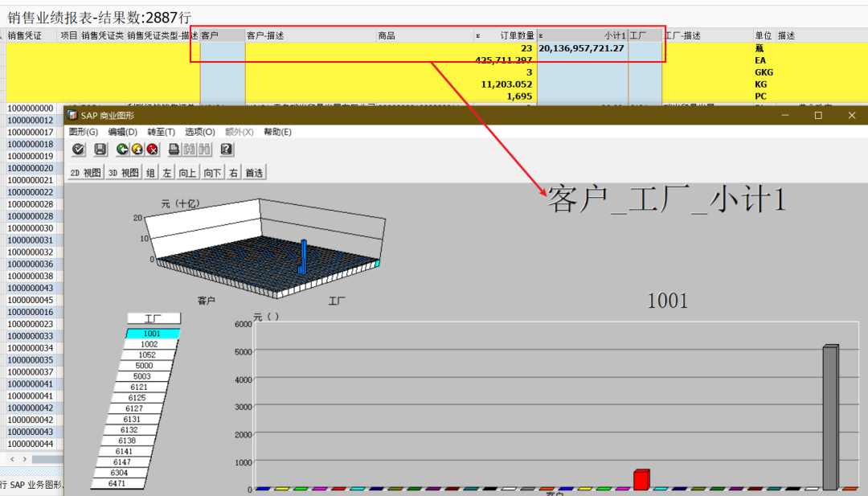Click the Help question mark icon

click(x=227, y=149)
